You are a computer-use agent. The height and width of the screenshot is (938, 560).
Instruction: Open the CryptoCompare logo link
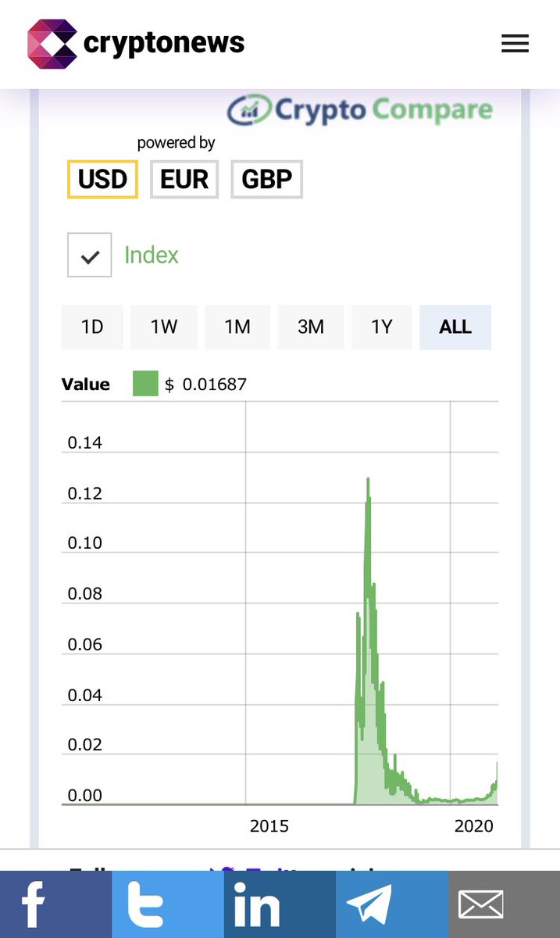click(360, 110)
